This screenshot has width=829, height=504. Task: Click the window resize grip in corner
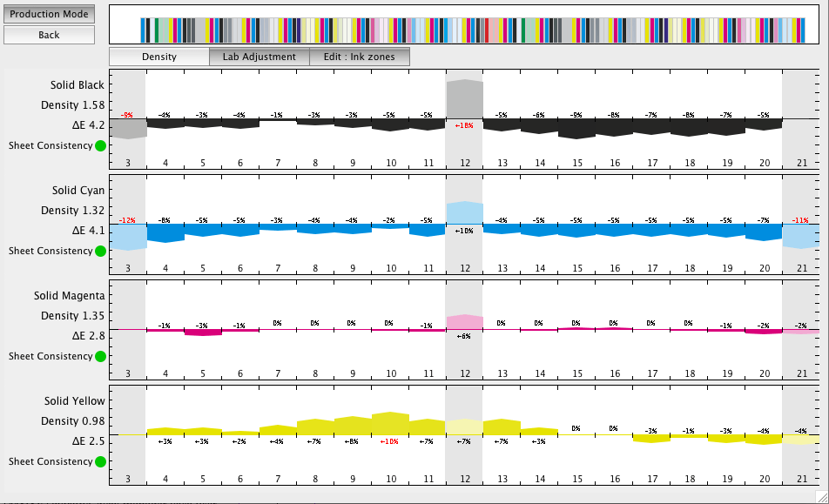tap(821, 496)
